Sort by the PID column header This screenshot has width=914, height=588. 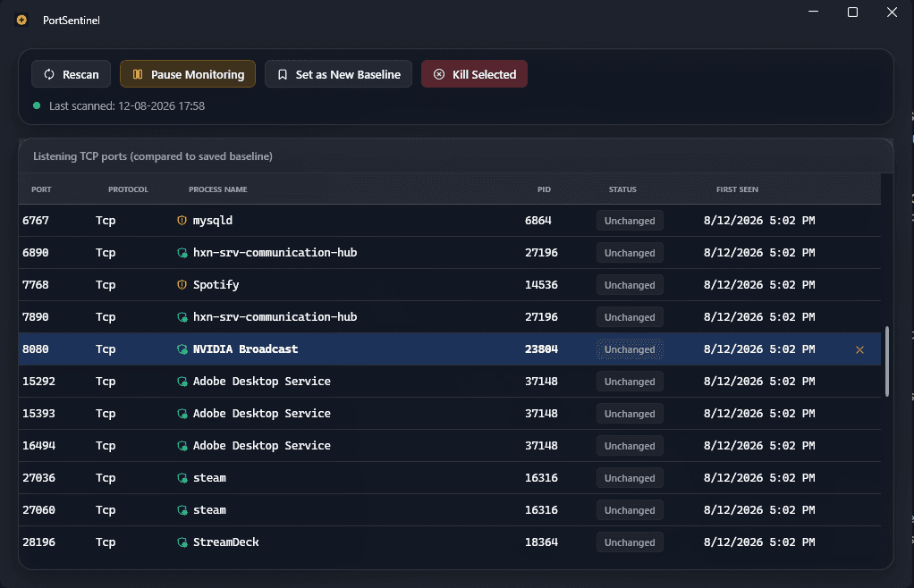coord(544,189)
